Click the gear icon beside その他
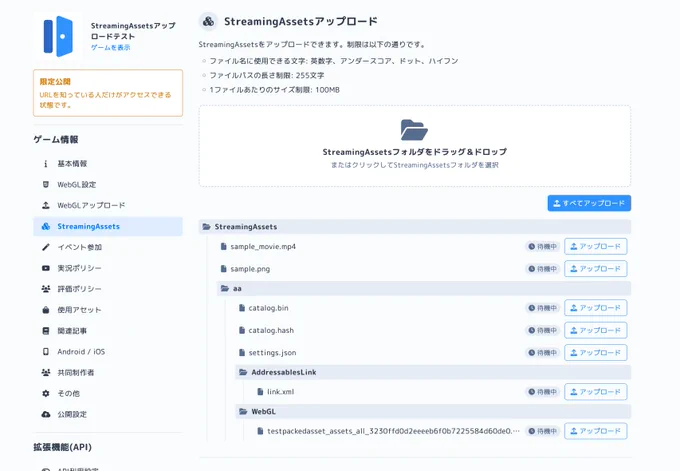This screenshot has height=471, width=680. pos(46,393)
